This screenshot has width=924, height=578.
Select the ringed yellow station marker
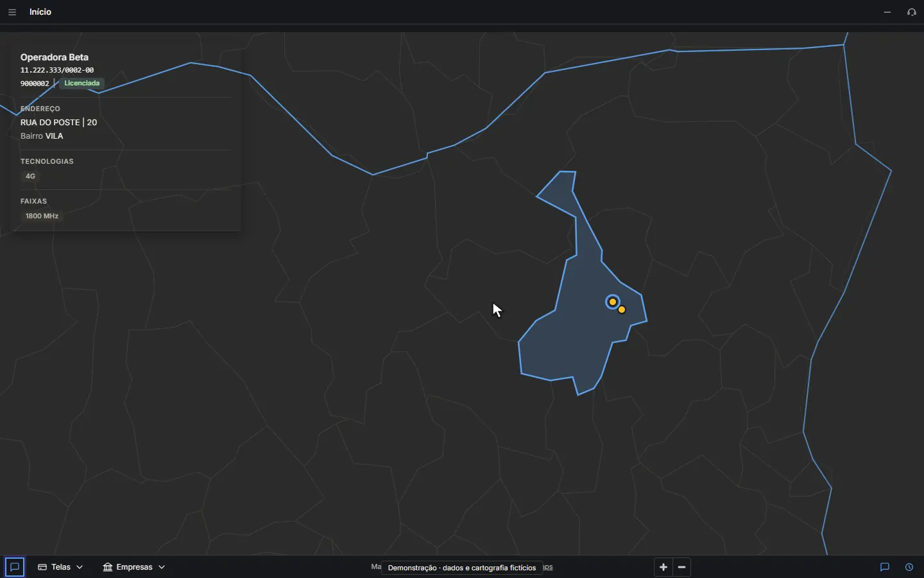613,302
